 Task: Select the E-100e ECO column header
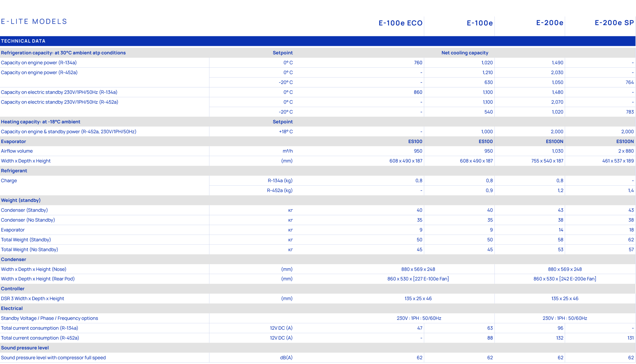(400, 23)
